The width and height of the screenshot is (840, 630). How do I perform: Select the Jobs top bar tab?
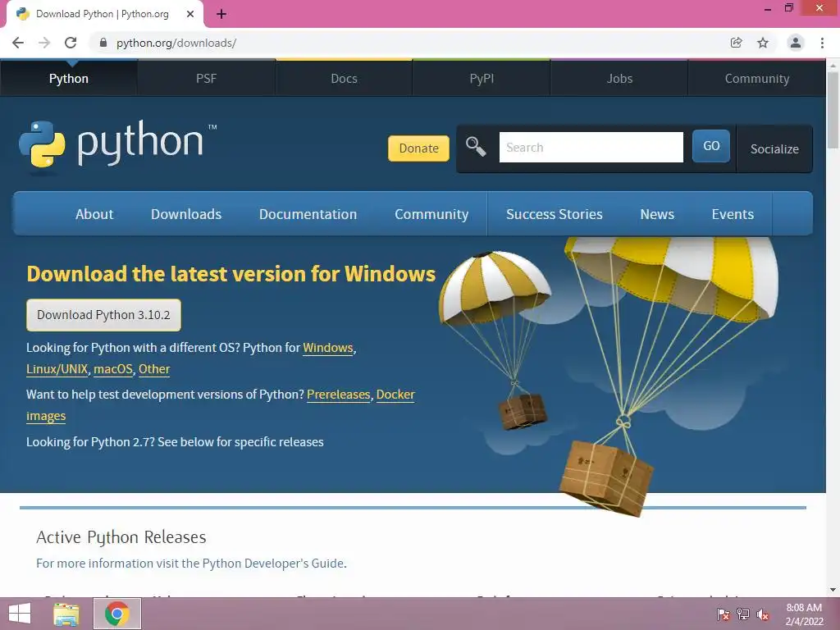(x=619, y=78)
